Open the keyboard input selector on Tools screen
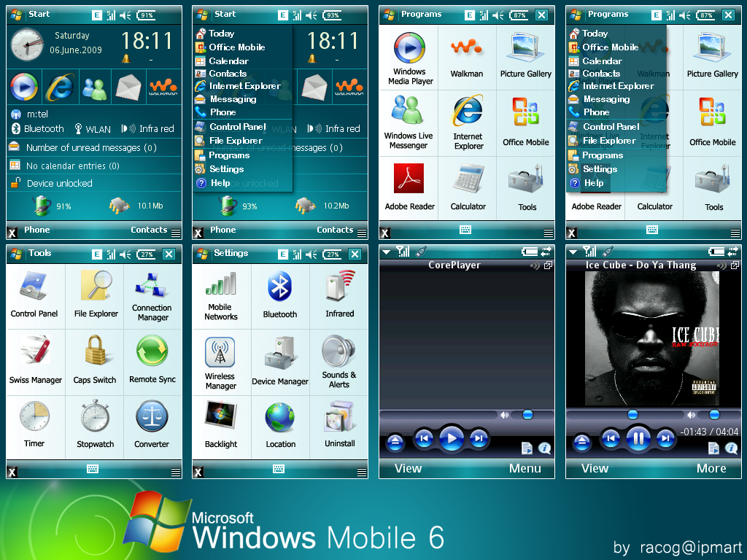747x560 pixels. (x=93, y=470)
